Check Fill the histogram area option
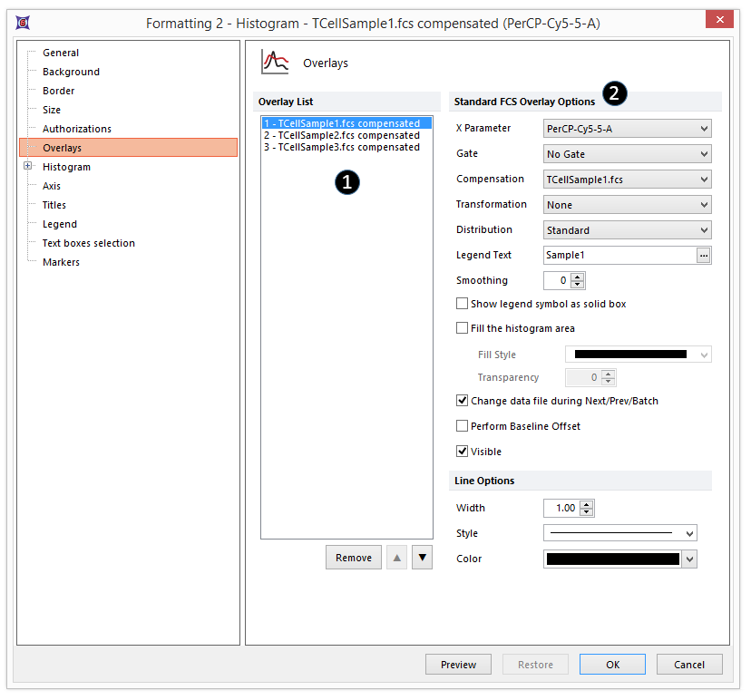 pos(463,328)
